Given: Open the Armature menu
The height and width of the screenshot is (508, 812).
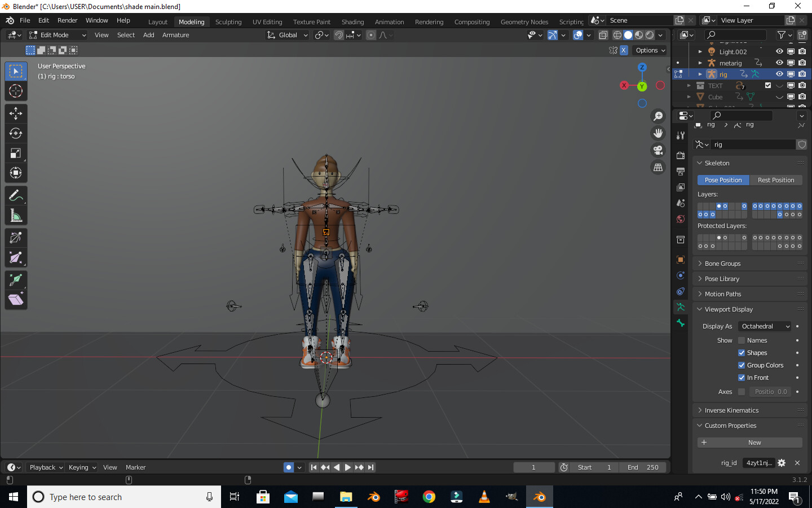Looking at the screenshot, I should click(175, 35).
